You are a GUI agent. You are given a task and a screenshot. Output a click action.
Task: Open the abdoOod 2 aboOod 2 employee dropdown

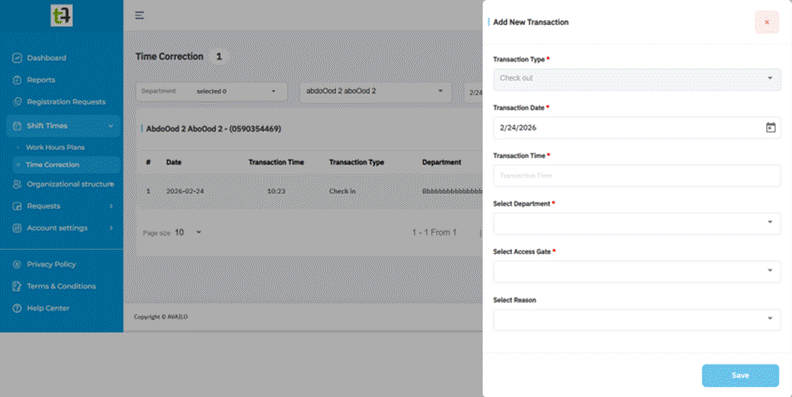tap(375, 91)
